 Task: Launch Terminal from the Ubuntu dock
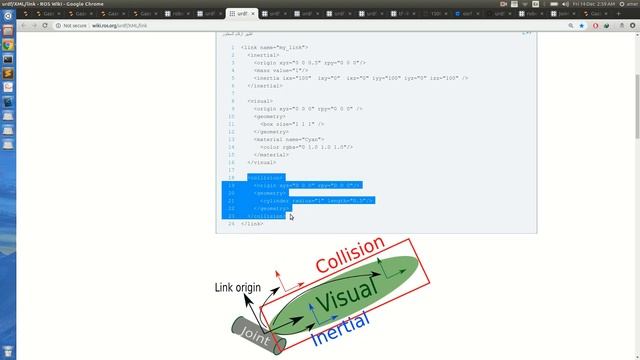8,59
